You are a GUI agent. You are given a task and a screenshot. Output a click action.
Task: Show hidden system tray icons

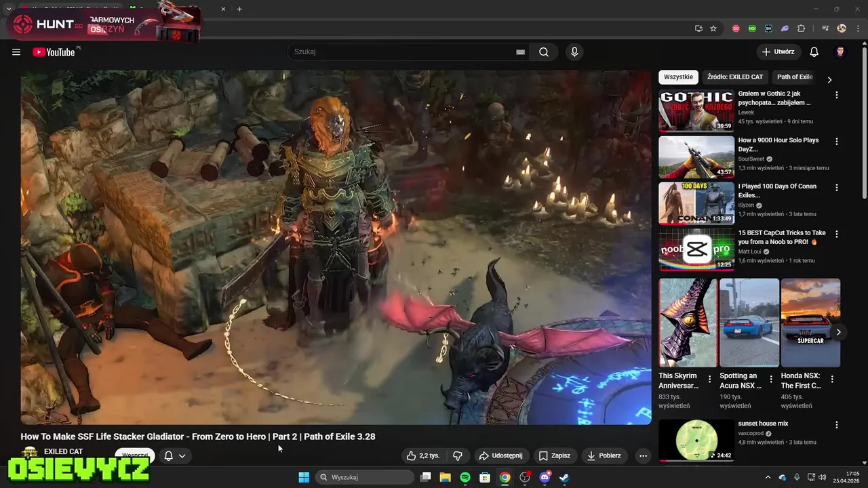pos(768,477)
